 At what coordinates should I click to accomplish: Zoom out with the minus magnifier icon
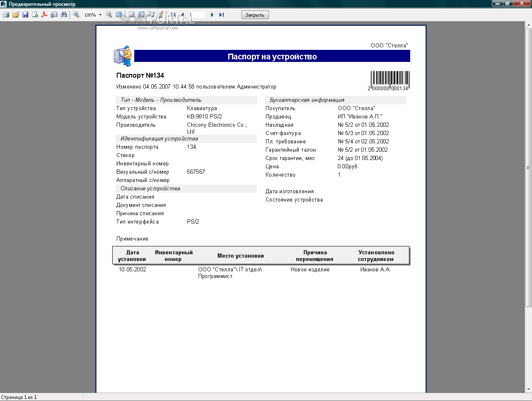coord(109,15)
